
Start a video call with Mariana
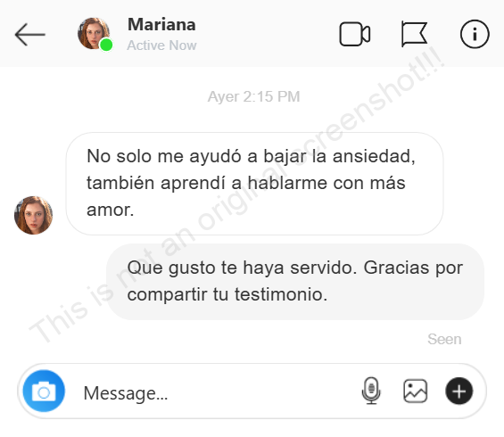355,34
